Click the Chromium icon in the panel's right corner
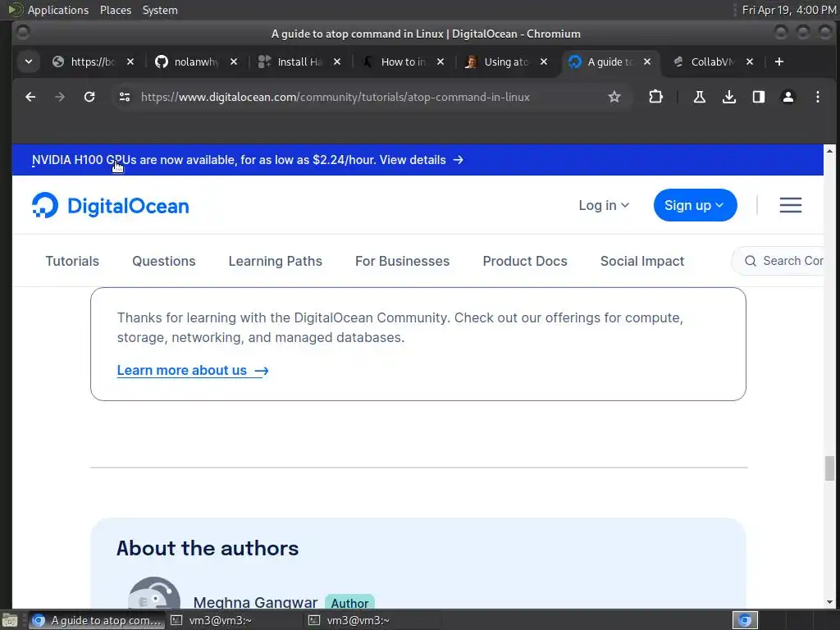 pyautogui.click(x=745, y=620)
